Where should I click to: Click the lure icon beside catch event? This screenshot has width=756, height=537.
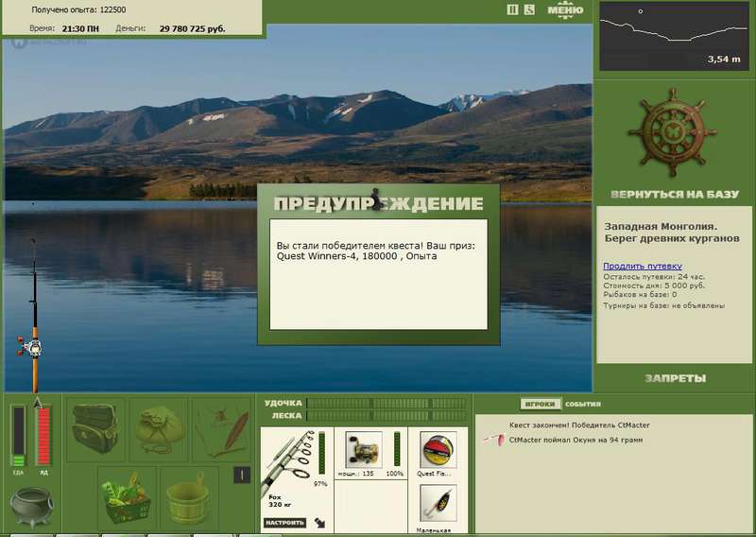(x=494, y=440)
